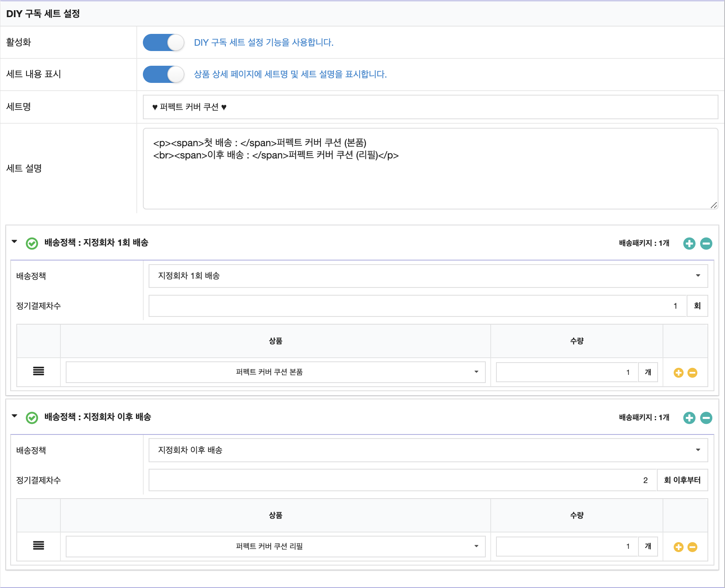Viewport: 725px width, 588px height.
Task: Add product row after 퍼펙트 커버 쿠션 본품
Action: (x=678, y=372)
